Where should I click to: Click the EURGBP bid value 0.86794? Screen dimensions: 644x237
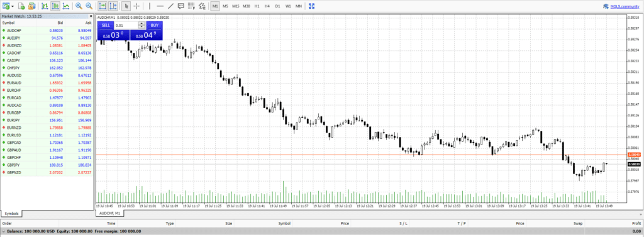56,113
